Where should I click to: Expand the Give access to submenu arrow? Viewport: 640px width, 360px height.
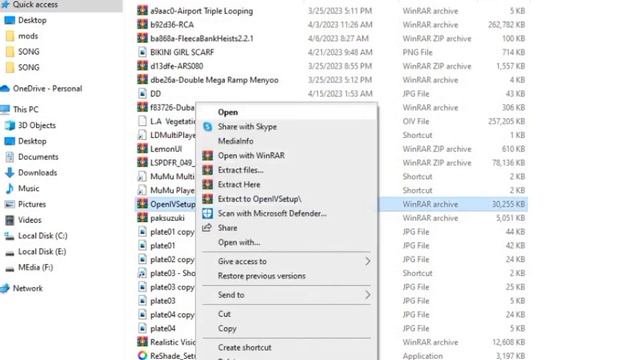click(368, 261)
